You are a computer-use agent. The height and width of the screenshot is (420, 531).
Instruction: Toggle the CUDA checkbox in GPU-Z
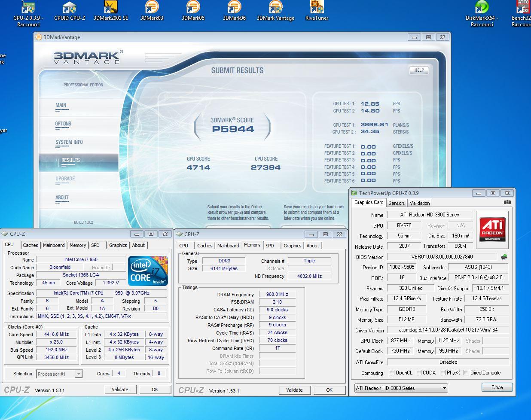[419, 373]
